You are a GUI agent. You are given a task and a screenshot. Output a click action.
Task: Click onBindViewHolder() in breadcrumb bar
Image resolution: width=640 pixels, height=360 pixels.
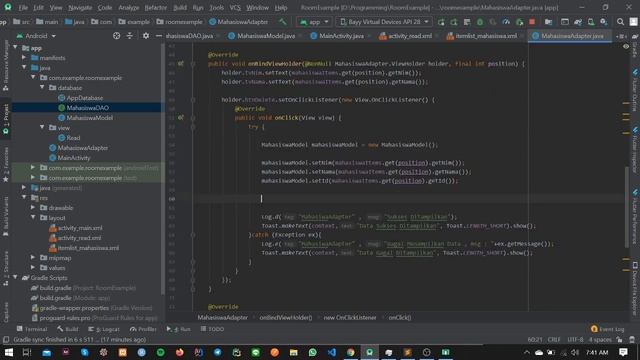tap(285, 318)
